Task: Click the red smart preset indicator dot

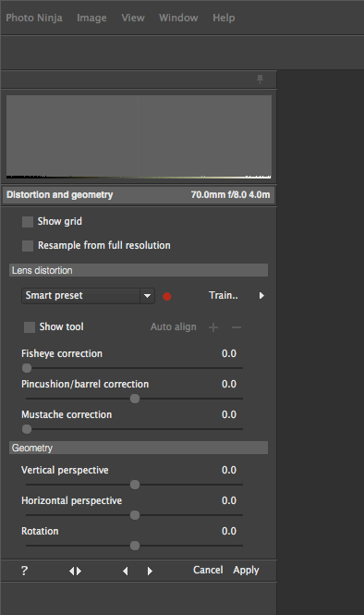Action: pos(167,297)
